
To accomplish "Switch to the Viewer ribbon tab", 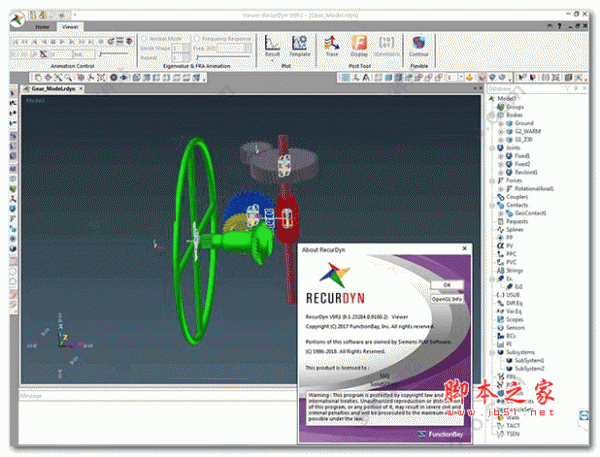I will click(70, 27).
